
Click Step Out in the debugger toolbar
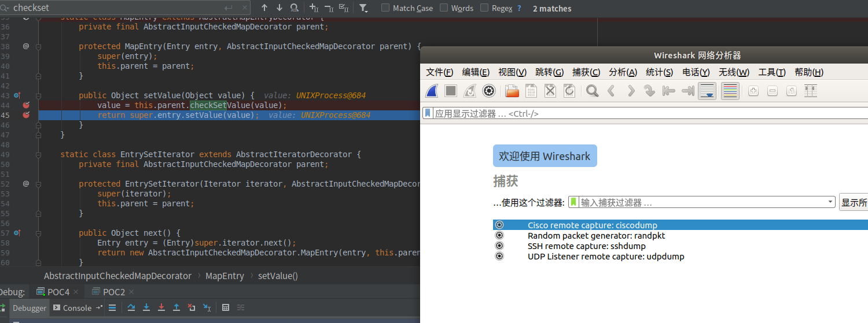[176, 308]
